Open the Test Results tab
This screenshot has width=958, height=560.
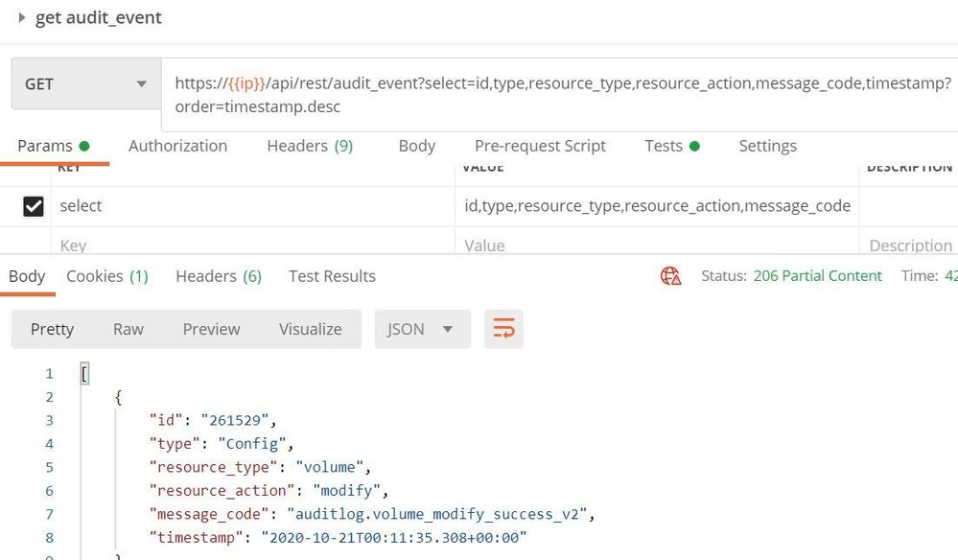(333, 276)
